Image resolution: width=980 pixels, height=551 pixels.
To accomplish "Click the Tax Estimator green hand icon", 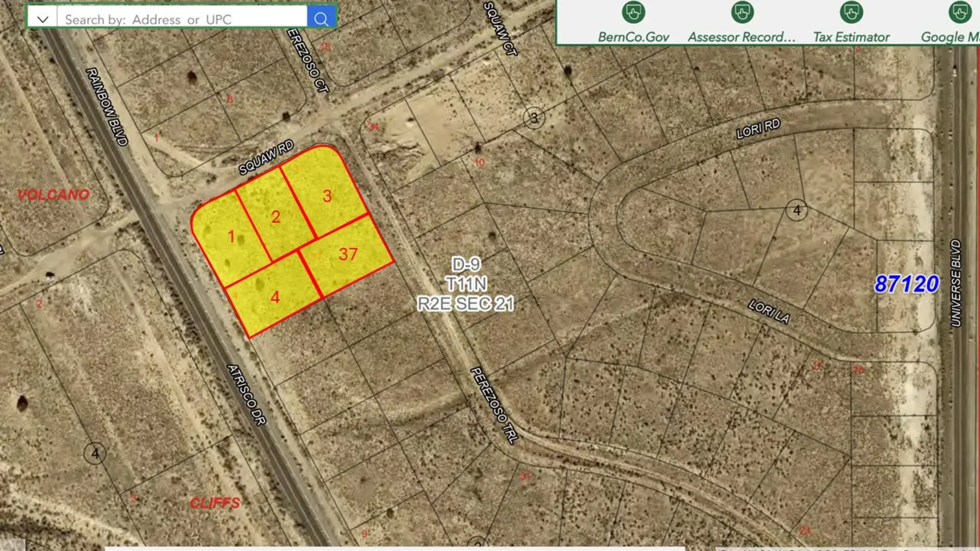I will click(x=851, y=13).
